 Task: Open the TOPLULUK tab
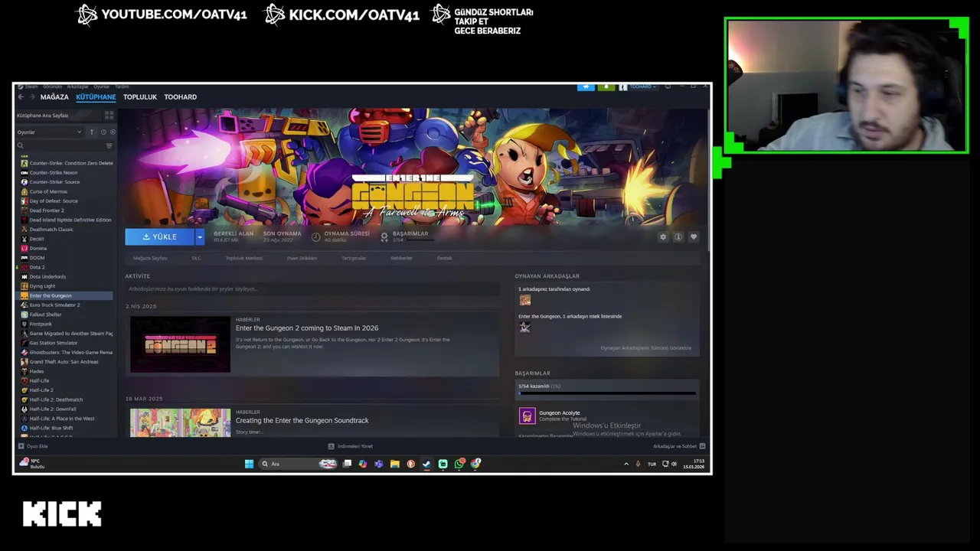(x=140, y=97)
